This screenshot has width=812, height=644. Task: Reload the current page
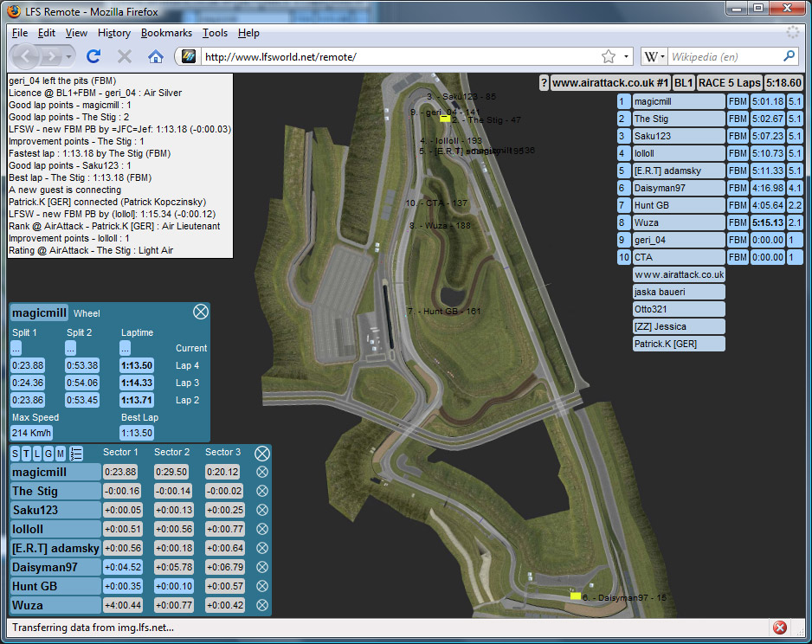pyautogui.click(x=93, y=56)
